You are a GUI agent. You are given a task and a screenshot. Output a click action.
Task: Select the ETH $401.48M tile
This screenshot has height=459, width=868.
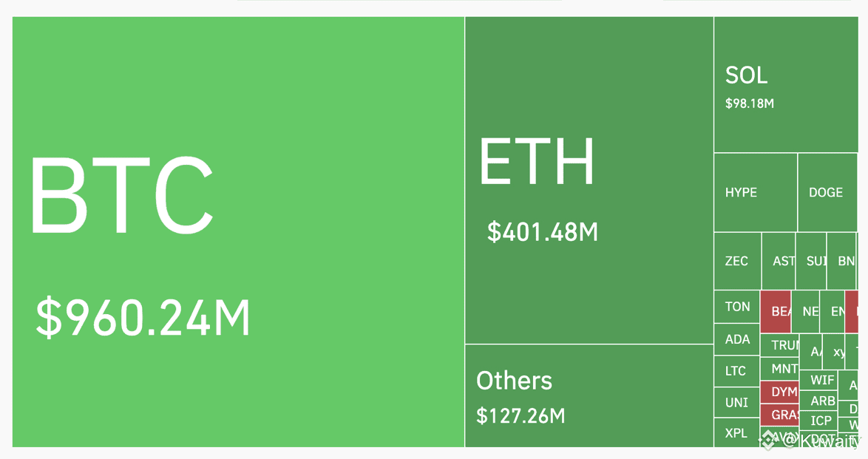589,180
